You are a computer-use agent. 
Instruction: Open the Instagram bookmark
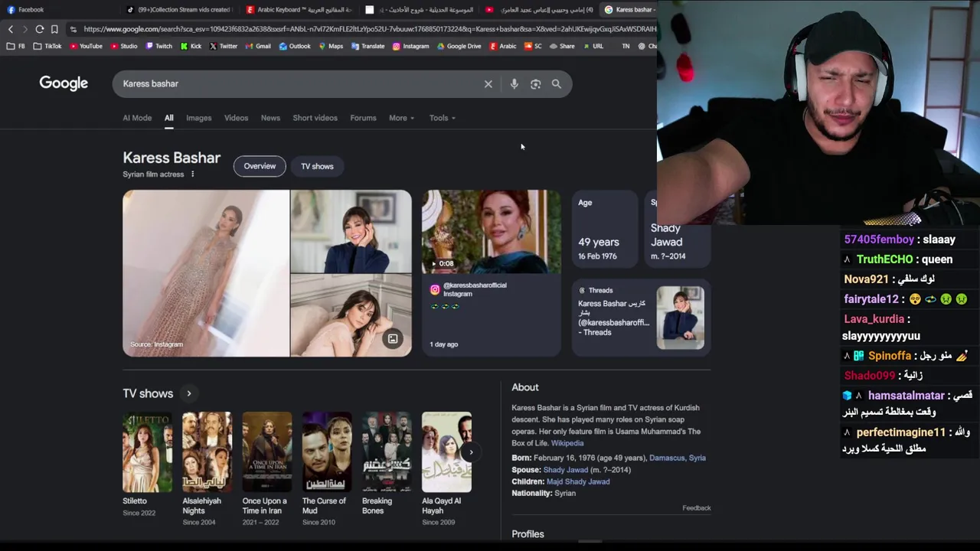click(411, 46)
